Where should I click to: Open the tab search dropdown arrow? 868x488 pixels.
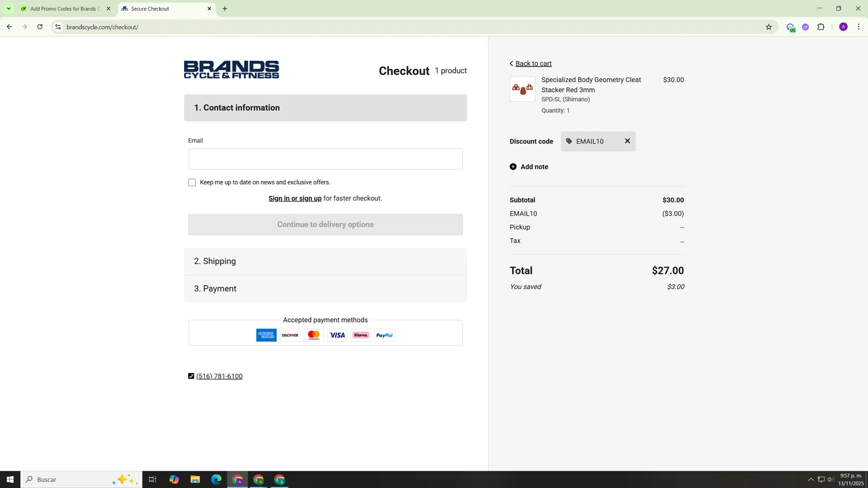[x=9, y=9]
